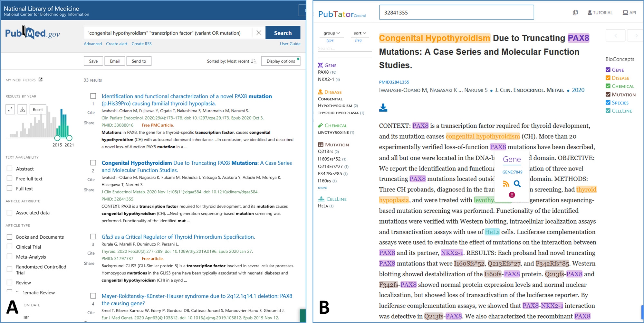Viewport: 644px width, 323px height.
Task: Click the search magnifier in Gene popup
Action: (x=518, y=184)
